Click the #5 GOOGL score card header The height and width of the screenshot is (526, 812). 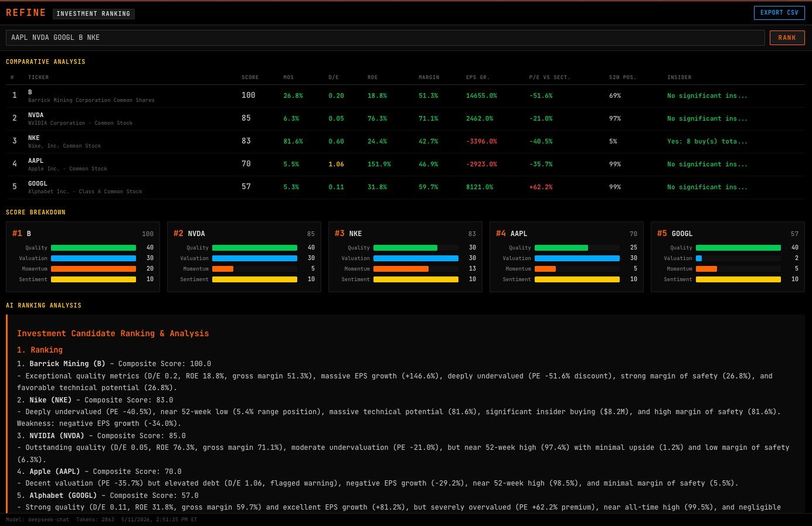pos(728,233)
